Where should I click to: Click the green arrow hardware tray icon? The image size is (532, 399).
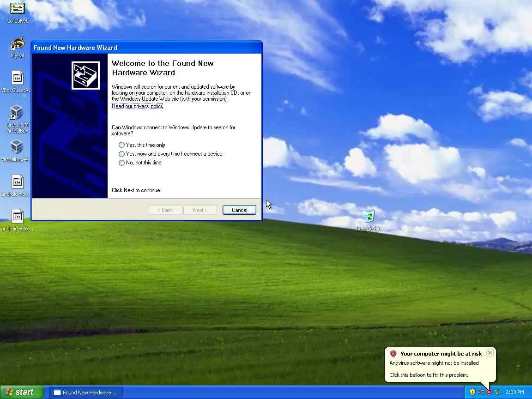tap(498, 392)
